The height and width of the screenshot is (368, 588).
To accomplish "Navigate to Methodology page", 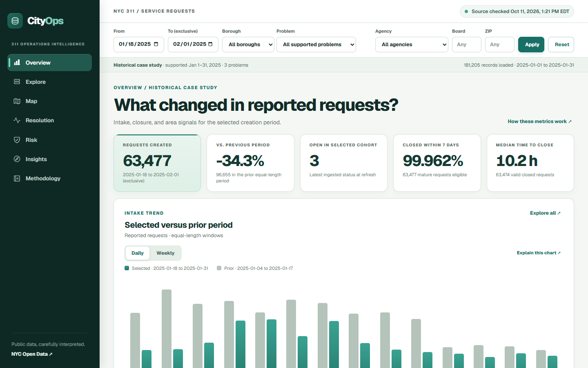I will 49,178.
